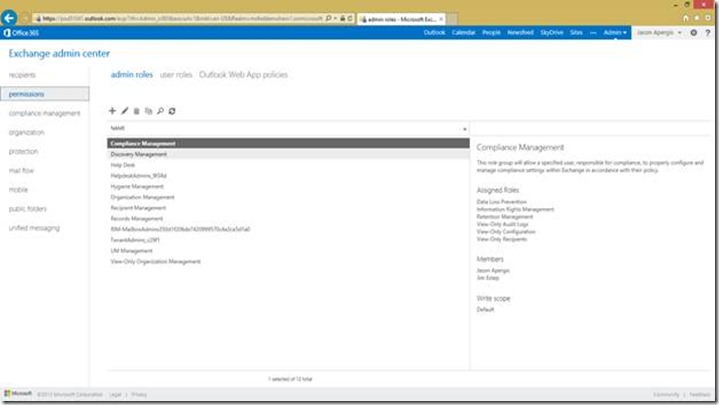719x405 pixels.
Task: Switch to Outlook Web App policies tab
Action: (243, 74)
